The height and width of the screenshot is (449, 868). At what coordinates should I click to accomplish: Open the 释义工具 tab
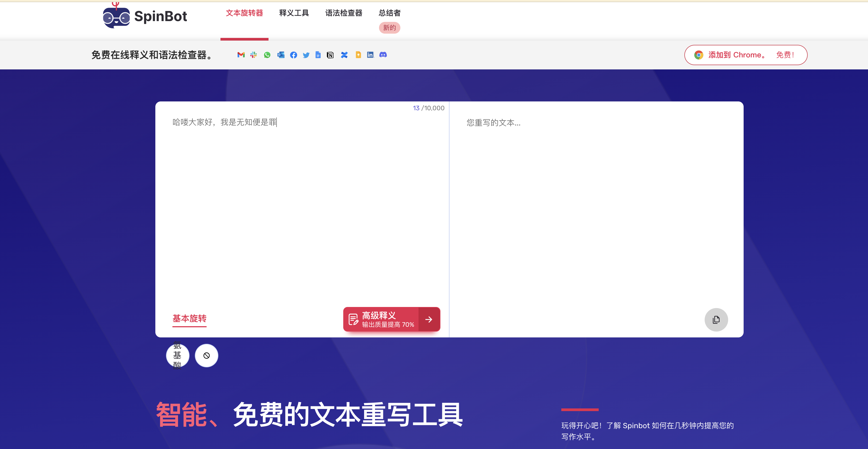pos(294,13)
